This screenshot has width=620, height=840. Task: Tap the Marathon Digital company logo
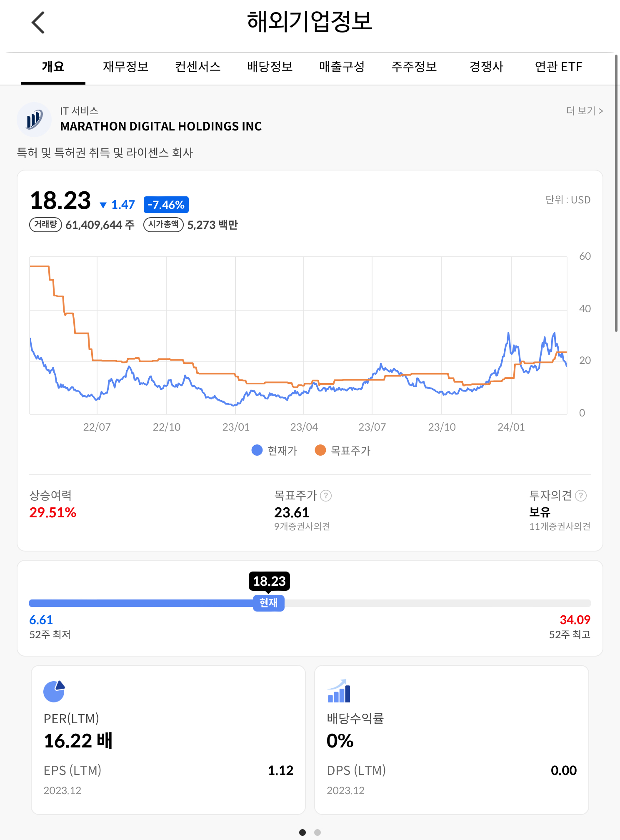[x=34, y=120]
